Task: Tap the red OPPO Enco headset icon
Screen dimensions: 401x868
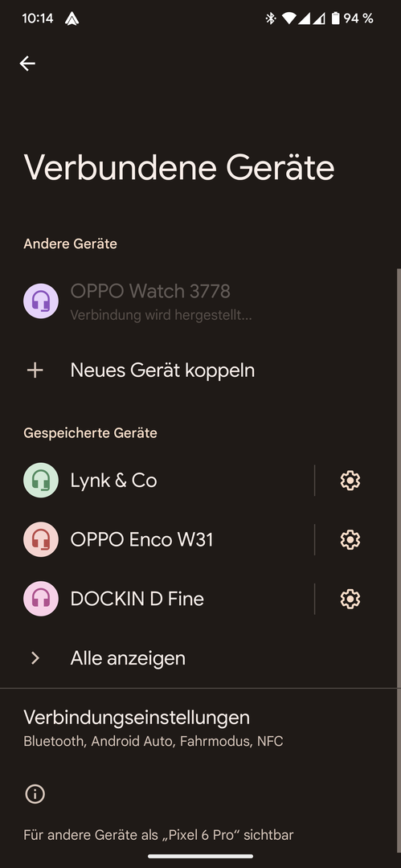Action: 41,540
